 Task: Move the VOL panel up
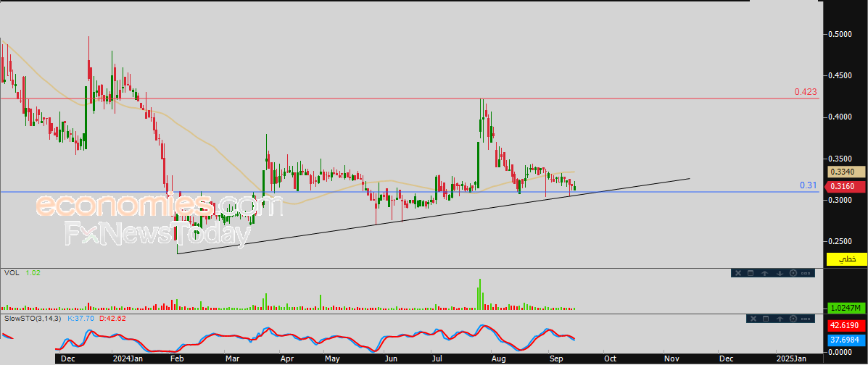(765, 273)
